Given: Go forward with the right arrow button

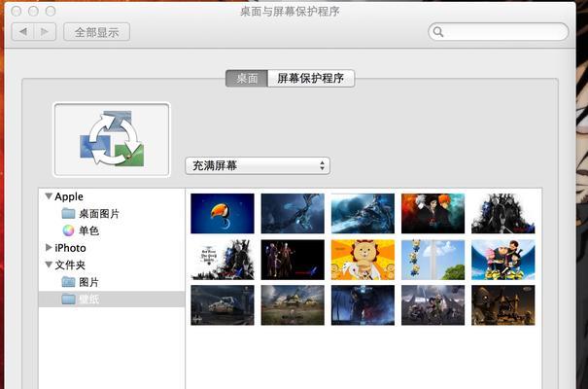Looking at the screenshot, I should [45, 32].
